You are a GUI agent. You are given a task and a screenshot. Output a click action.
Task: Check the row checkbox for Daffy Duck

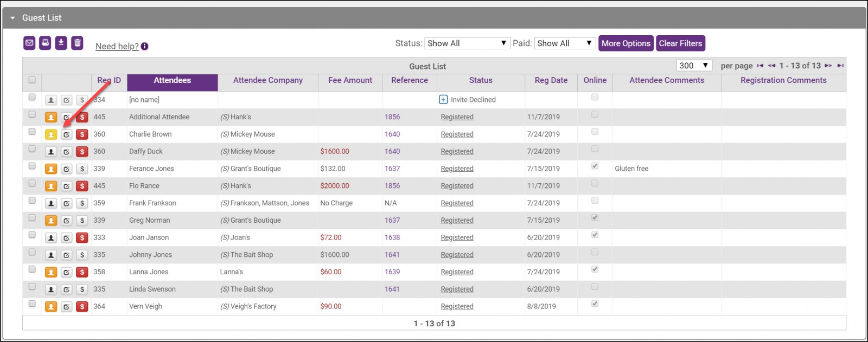click(x=32, y=149)
